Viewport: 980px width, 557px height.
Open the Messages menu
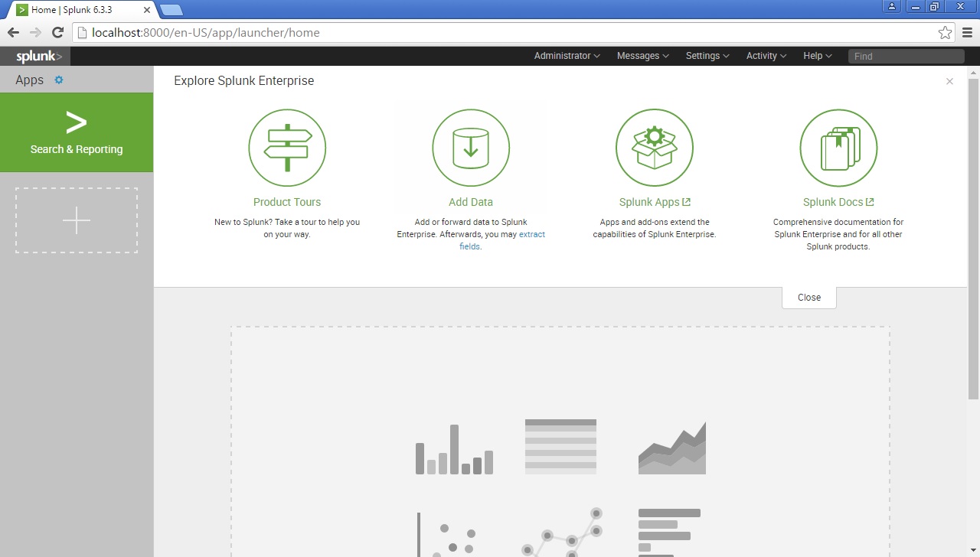642,55
